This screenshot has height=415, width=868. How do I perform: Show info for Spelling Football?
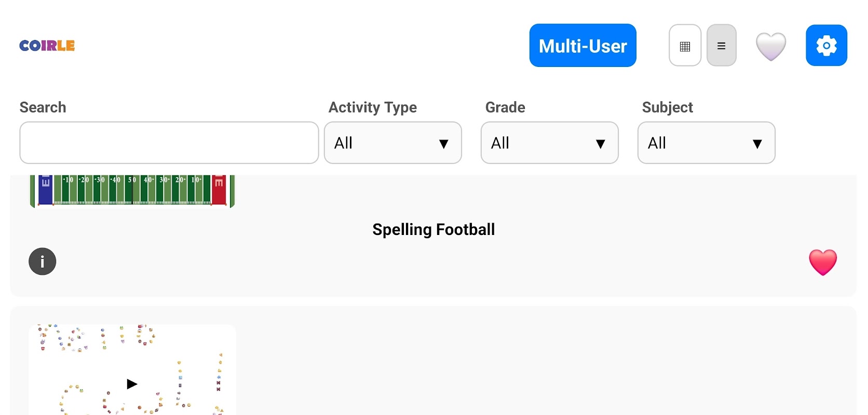click(43, 261)
